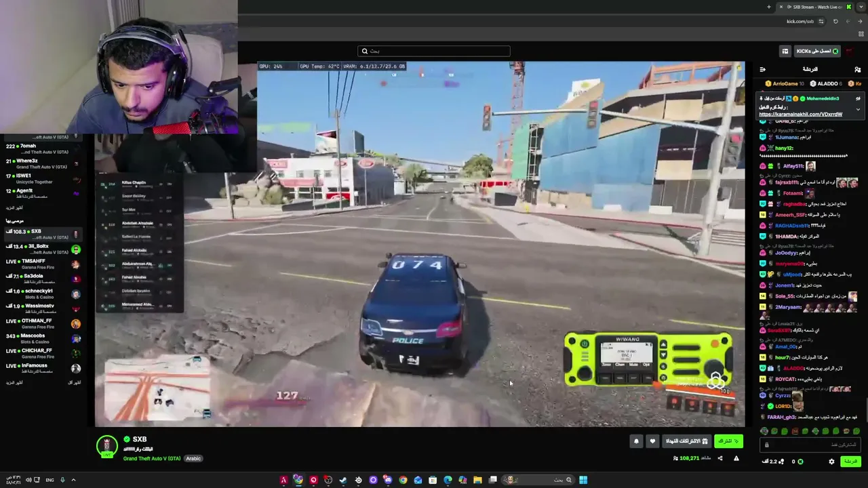Open ISWE1 channel in the sidebar

43,179
